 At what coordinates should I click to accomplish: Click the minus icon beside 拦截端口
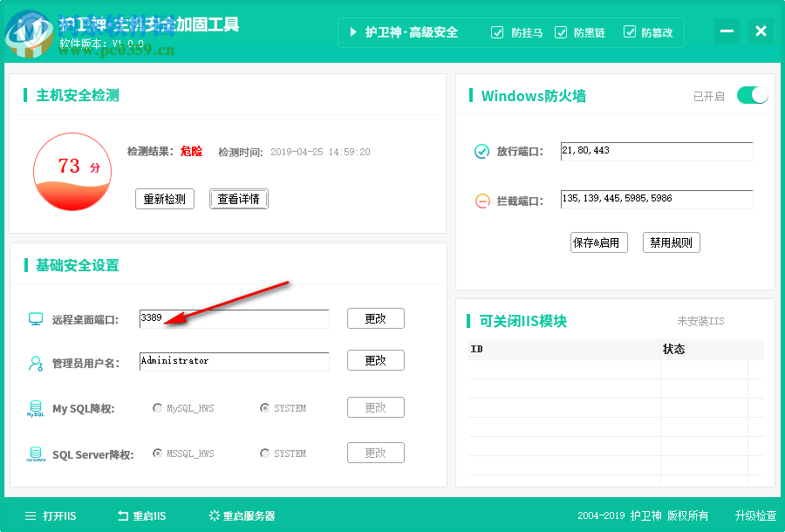[481, 201]
